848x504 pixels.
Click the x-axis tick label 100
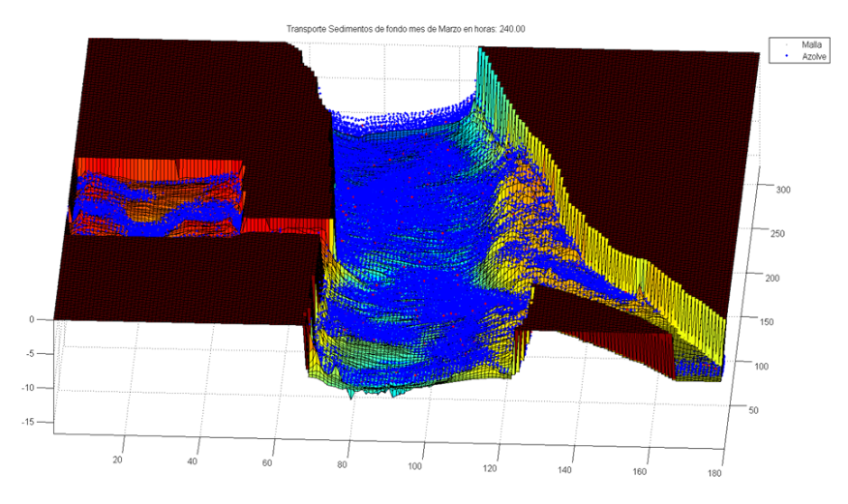coord(417,467)
